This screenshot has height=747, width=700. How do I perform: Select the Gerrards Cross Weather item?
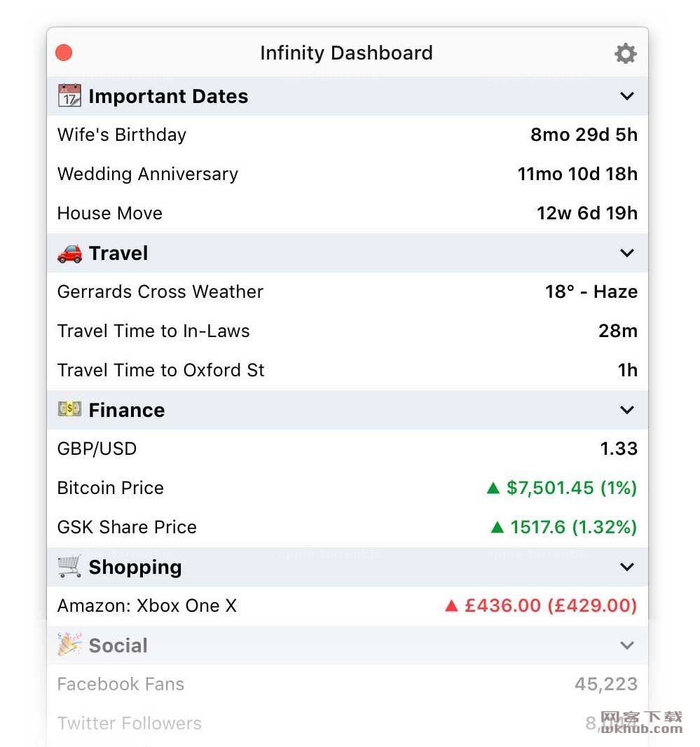coord(348,292)
